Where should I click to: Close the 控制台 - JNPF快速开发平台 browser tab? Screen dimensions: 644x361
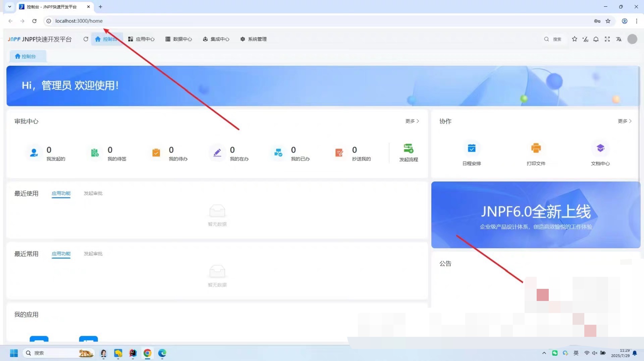point(89,7)
